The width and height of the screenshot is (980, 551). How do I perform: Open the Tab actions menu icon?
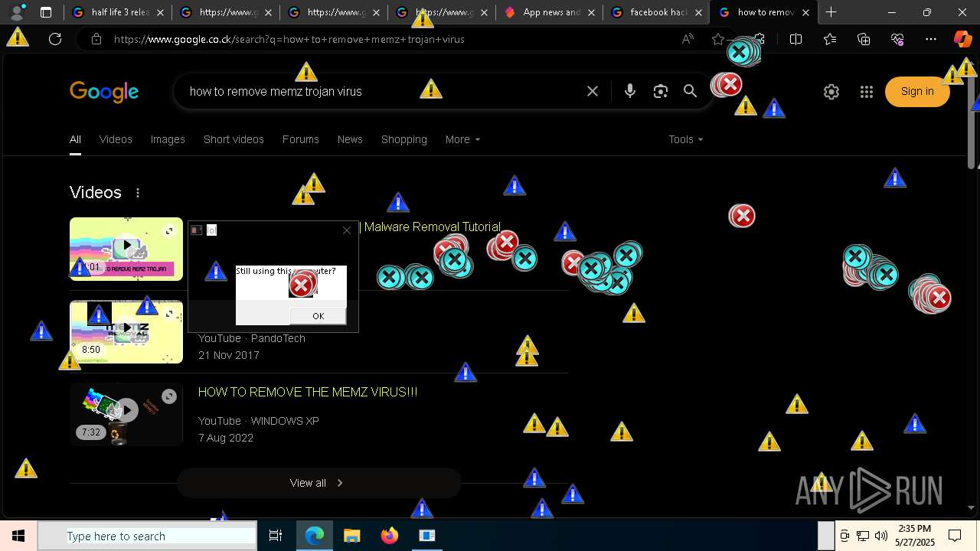(46, 12)
